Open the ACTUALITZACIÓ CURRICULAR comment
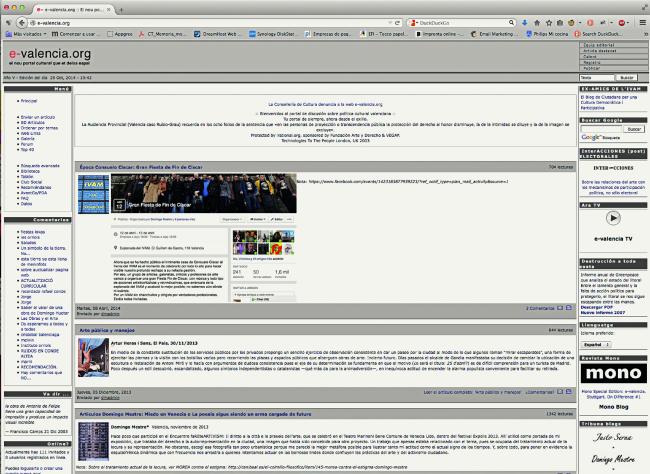650x474 pixels. tap(37, 283)
